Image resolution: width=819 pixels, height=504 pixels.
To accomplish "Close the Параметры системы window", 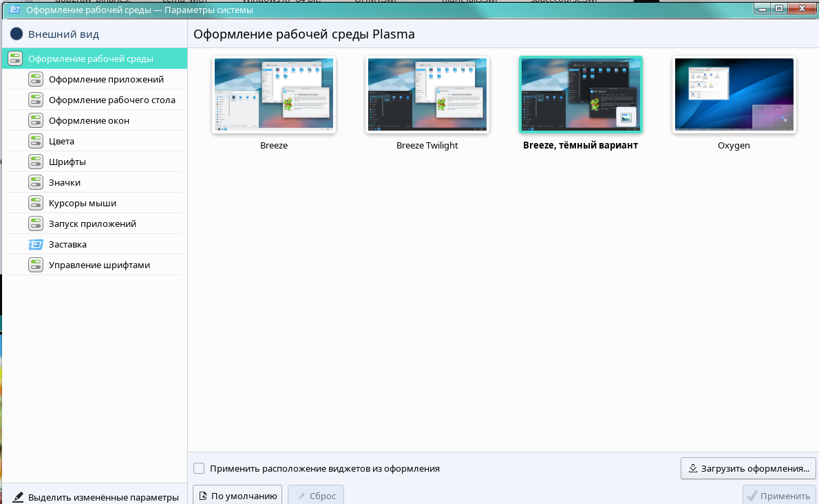I will click(x=802, y=8).
